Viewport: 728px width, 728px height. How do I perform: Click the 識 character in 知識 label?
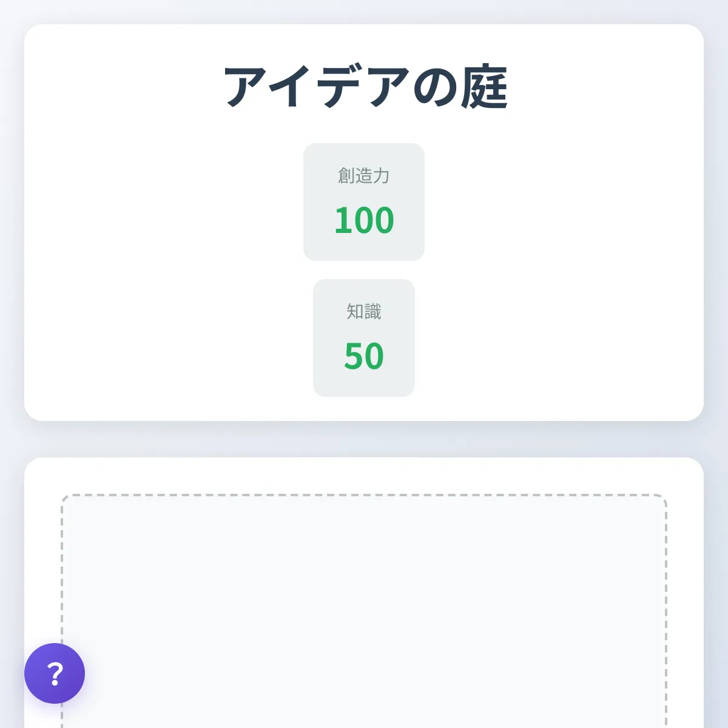coord(372,312)
